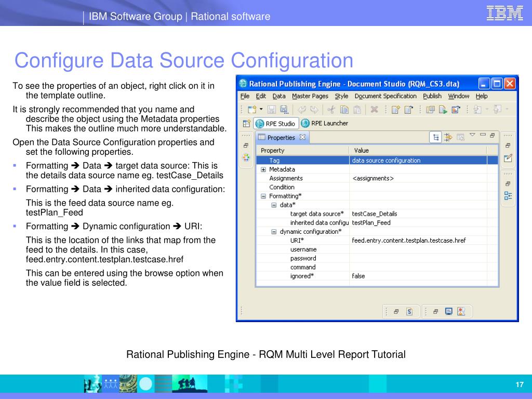The height and width of the screenshot is (399, 532).
Task: Click the testCase_Details value field
Action: click(x=418, y=214)
